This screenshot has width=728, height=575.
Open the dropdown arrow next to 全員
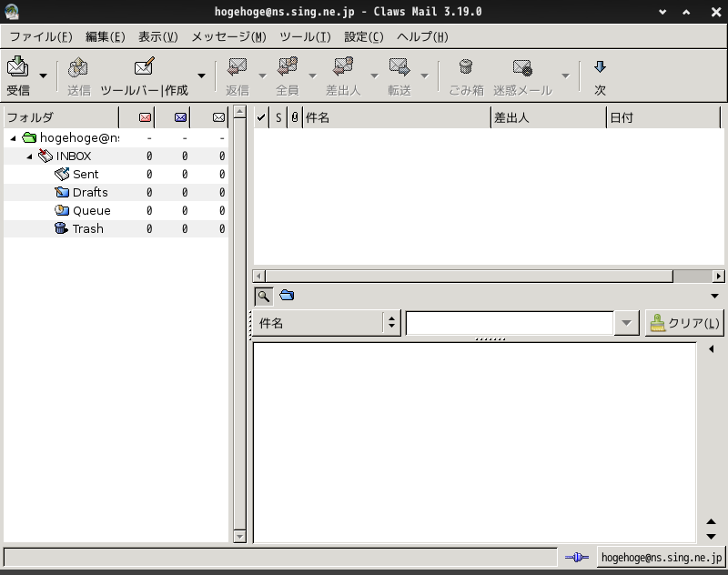click(x=312, y=76)
